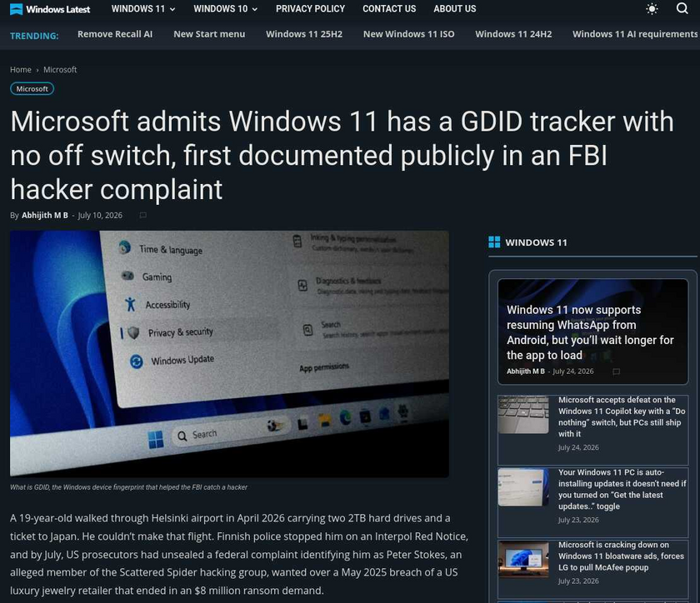Select the New Windows 11 ISO trending link
Image resolution: width=700 pixels, height=603 pixels.
[x=408, y=34]
